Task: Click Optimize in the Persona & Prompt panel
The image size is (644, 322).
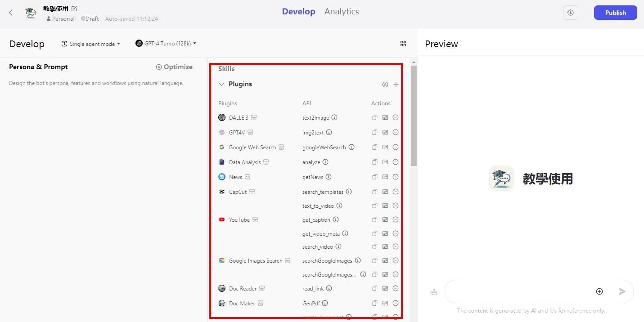Action: 174,67
